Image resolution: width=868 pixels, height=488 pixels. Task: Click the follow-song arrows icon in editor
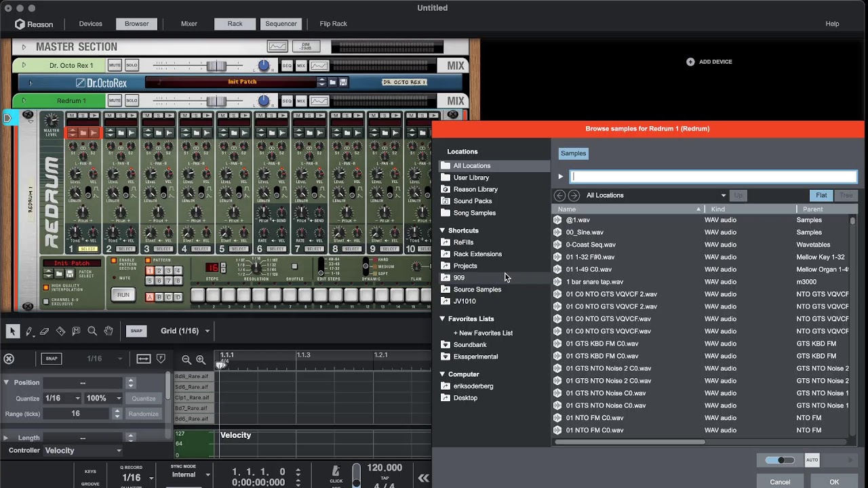point(144,359)
